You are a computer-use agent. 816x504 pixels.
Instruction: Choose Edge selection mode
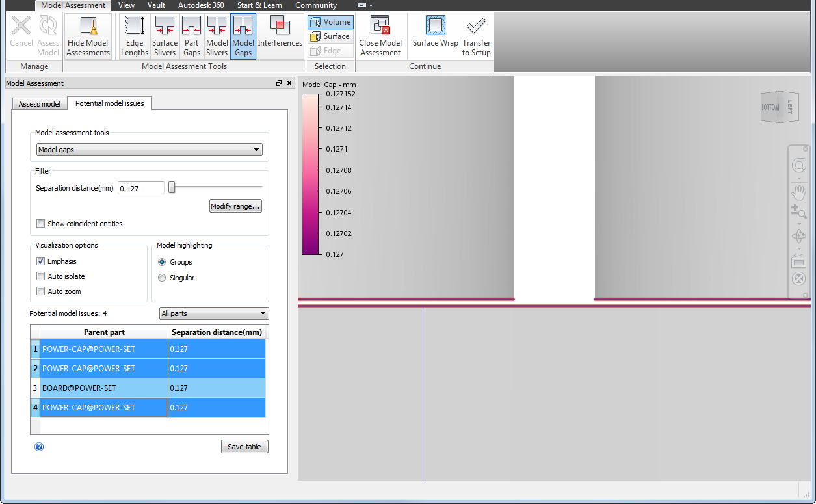tap(331, 51)
